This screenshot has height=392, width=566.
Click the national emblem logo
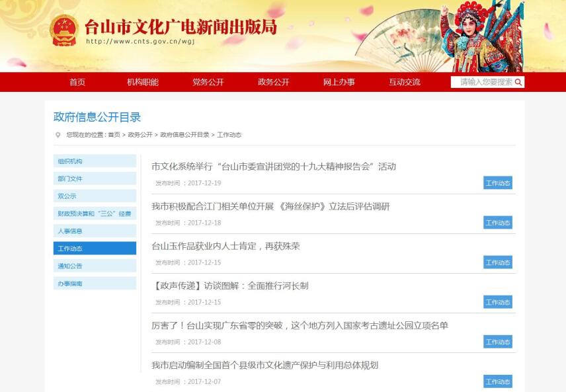(64, 30)
